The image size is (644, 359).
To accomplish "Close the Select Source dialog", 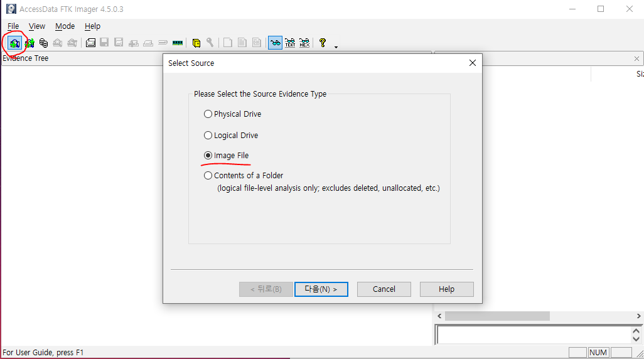I will coord(472,63).
